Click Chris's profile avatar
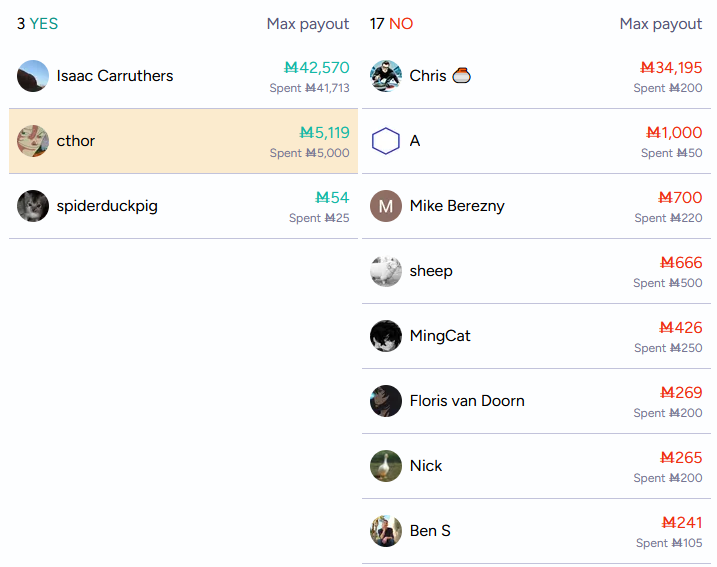Viewport: 717px width, 567px height. pyautogui.click(x=386, y=76)
